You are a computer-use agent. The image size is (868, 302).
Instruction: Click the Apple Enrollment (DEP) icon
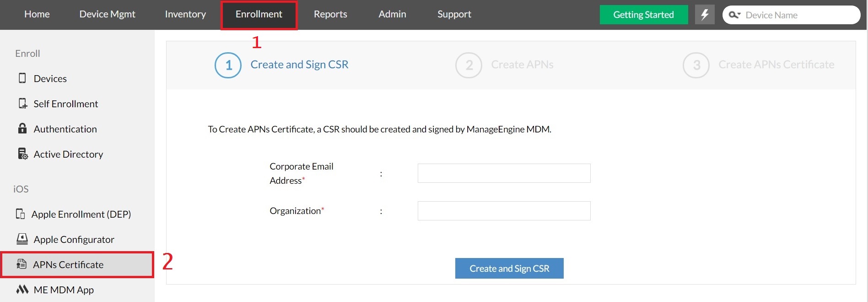pyautogui.click(x=20, y=214)
